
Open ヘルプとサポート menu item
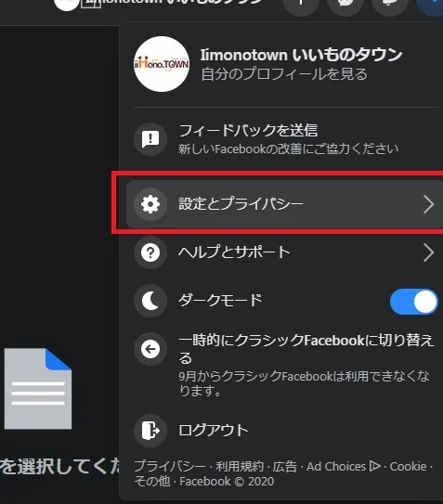(x=286, y=252)
